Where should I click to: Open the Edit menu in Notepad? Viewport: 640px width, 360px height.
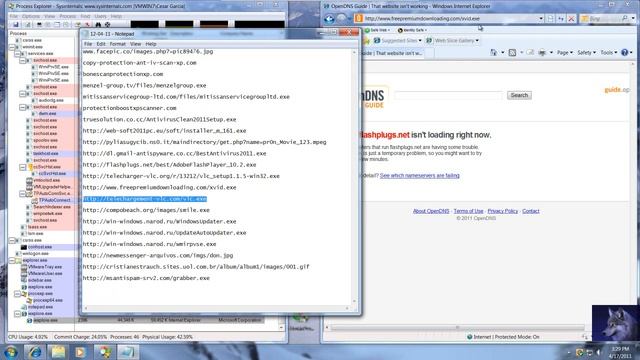point(101,44)
